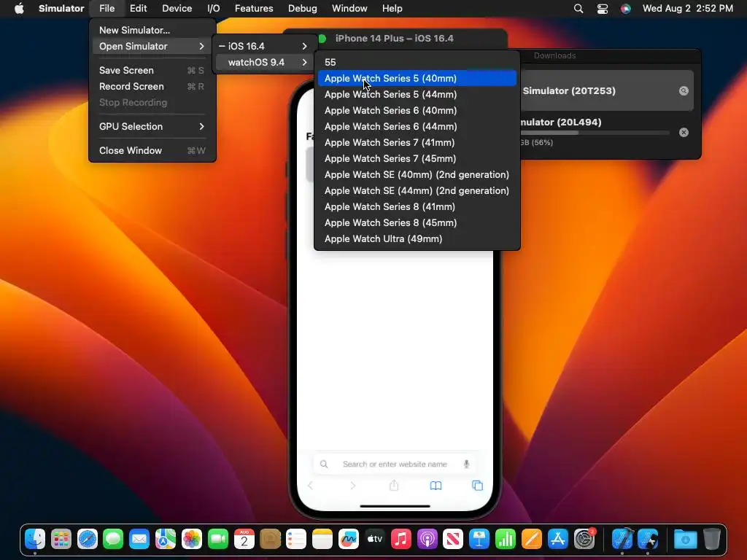Open Maps from the Dock
Screen dimensions: 747x560
coord(166,540)
